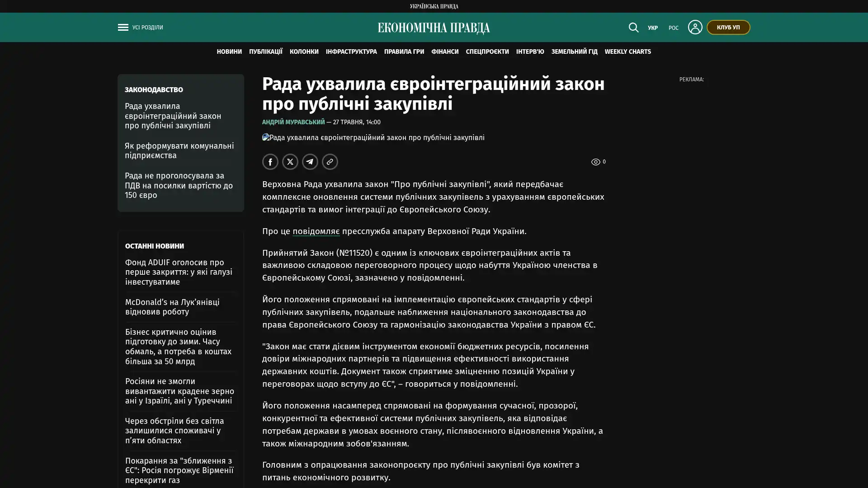Open the НОВИНИ menu item
868x488 pixels.
pyautogui.click(x=229, y=52)
